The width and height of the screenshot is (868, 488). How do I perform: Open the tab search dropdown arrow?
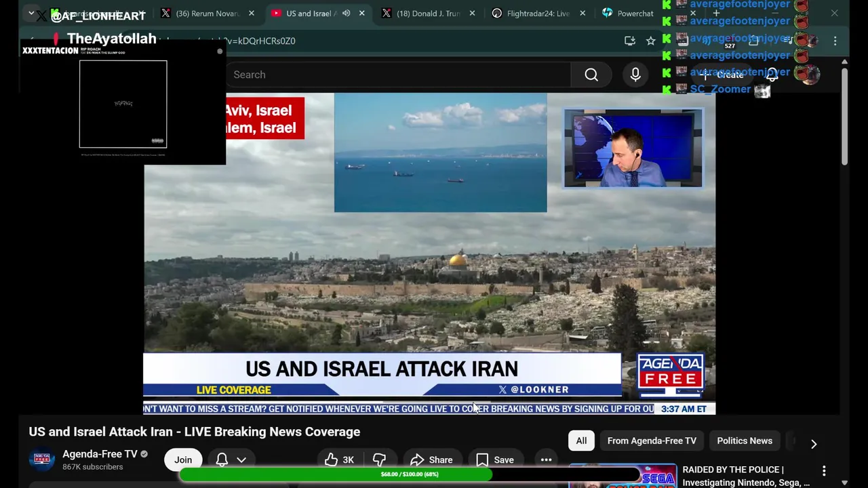[31, 14]
